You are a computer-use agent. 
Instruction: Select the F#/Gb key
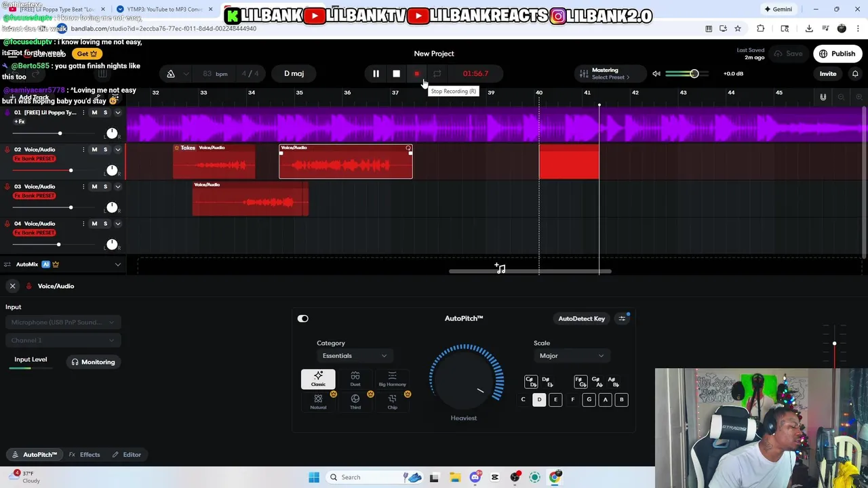pos(580,382)
